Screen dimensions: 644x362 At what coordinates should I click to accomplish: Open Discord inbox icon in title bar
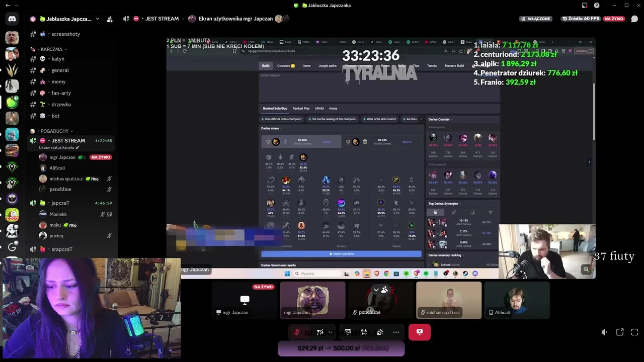click(585, 6)
